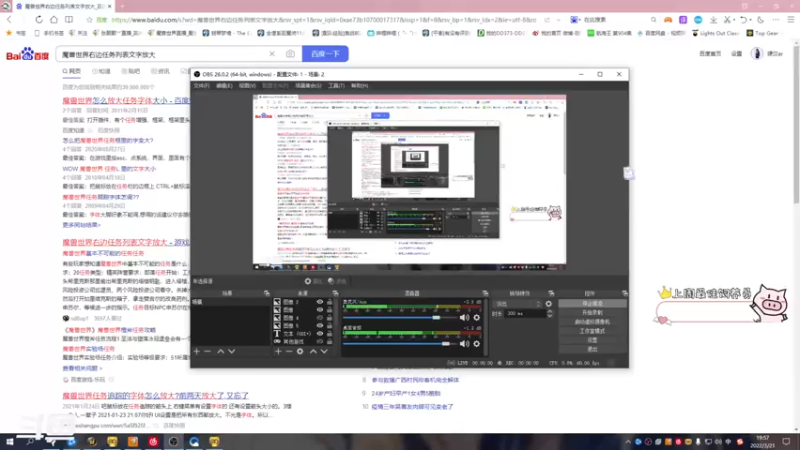This screenshot has height=450, width=800.
Task: Toggle lock on 图像 2 source
Action: pos(330,302)
